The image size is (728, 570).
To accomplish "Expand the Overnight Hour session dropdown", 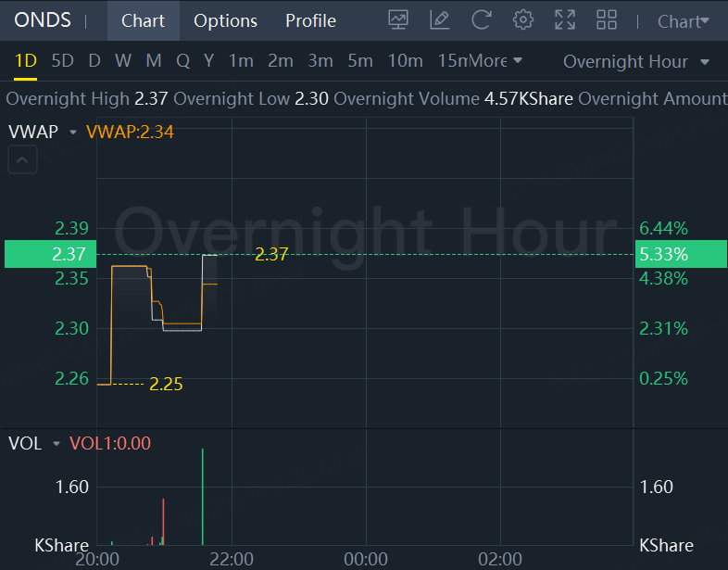I will tap(636, 62).
